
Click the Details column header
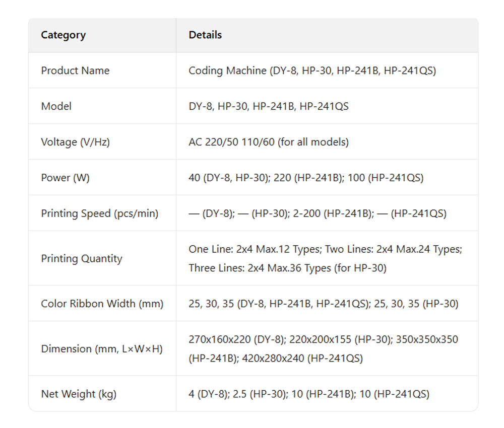[x=205, y=35]
